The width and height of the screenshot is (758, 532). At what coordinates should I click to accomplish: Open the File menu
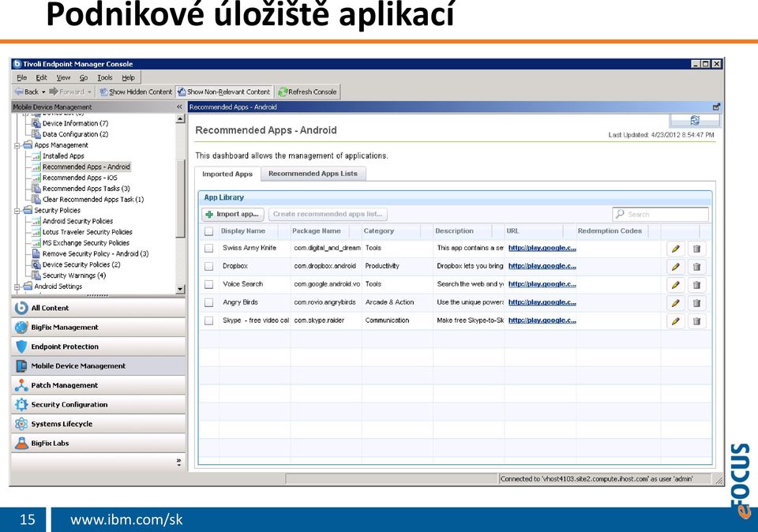[x=22, y=77]
